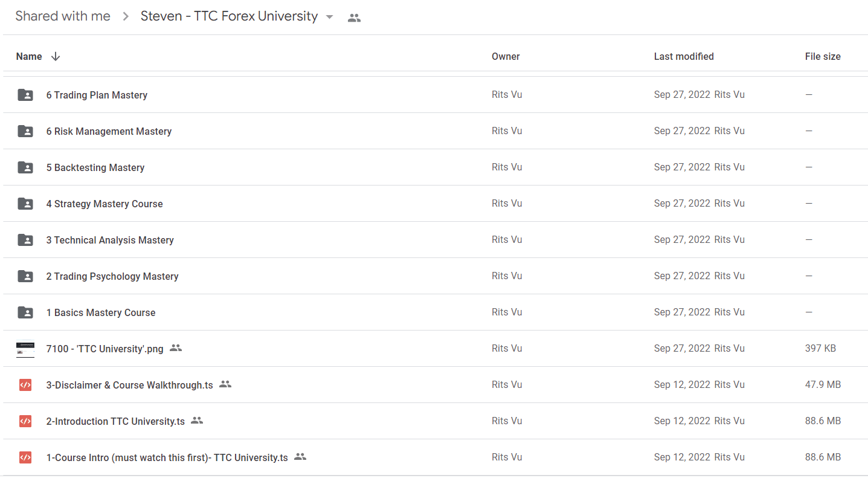Select the 6 Risk Management Mastery folder name
This screenshot has height=481, width=868.
[x=109, y=131]
